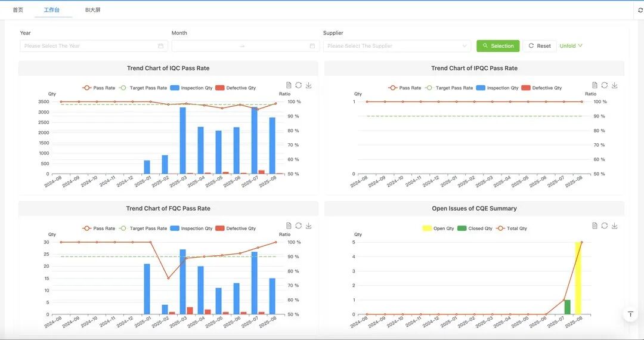644x340 pixels.
Task: Click Trend Chart of FQC Pass Rate title
Action: [x=168, y=209]
